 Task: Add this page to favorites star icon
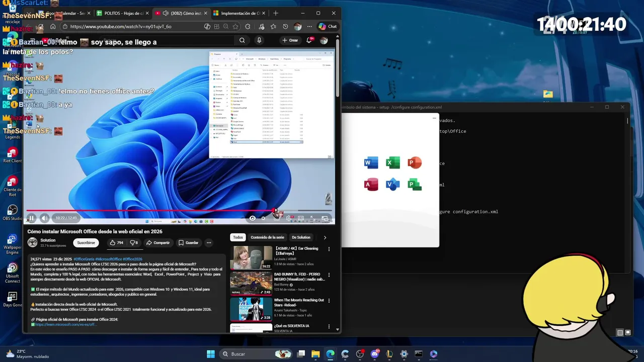click(236, 26)
